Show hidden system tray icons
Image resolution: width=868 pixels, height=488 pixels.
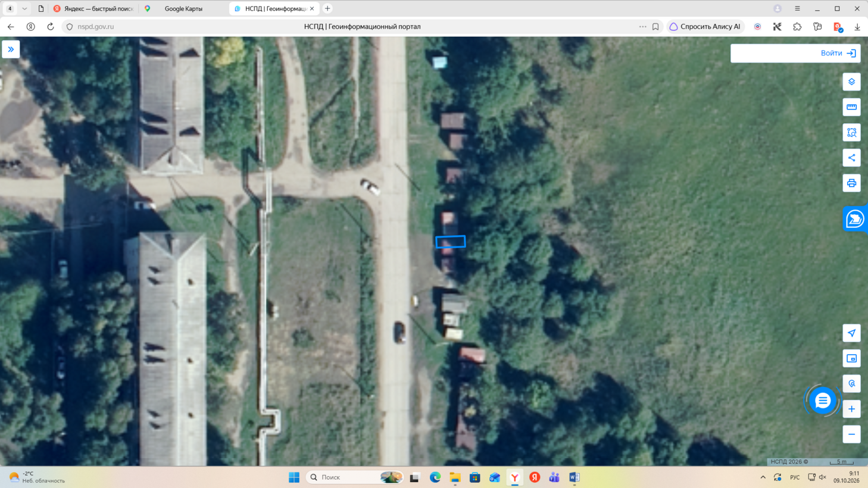tap(763, 477)
